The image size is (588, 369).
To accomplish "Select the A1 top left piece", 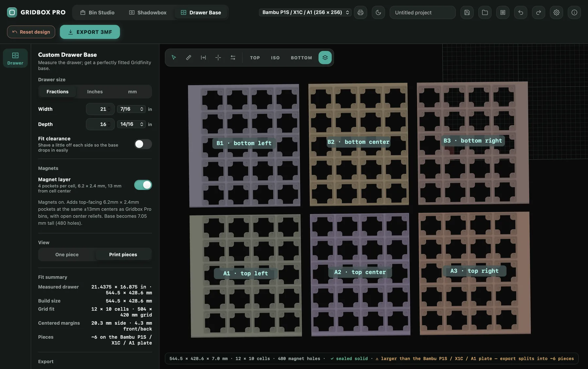I will (245, 273).
